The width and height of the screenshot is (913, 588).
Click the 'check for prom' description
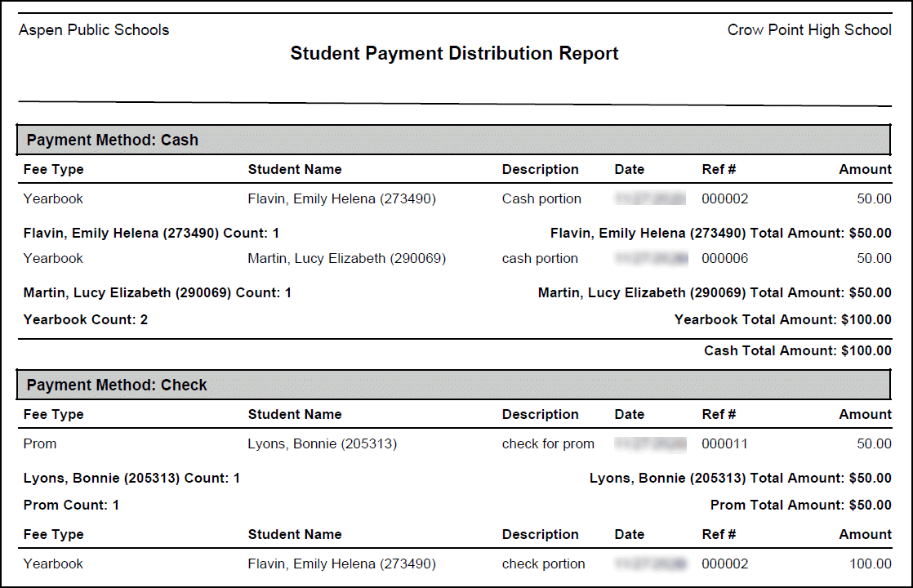pos(548,443)
